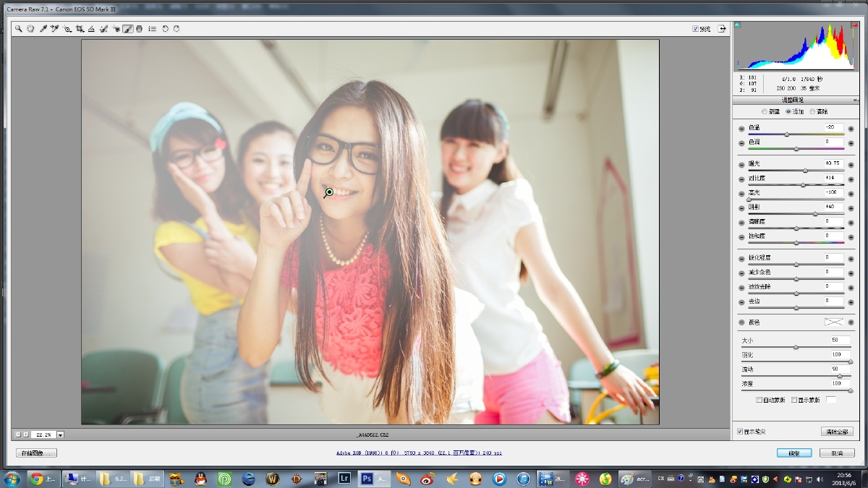Screen dimensions: 868x488
Task: Open the preferences list icon in toolbar
Action: (x=152, y=29)
